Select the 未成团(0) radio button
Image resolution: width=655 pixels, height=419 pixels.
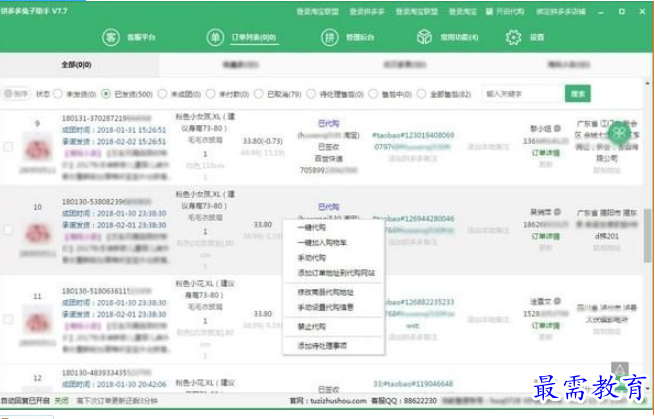coord(162,94)
